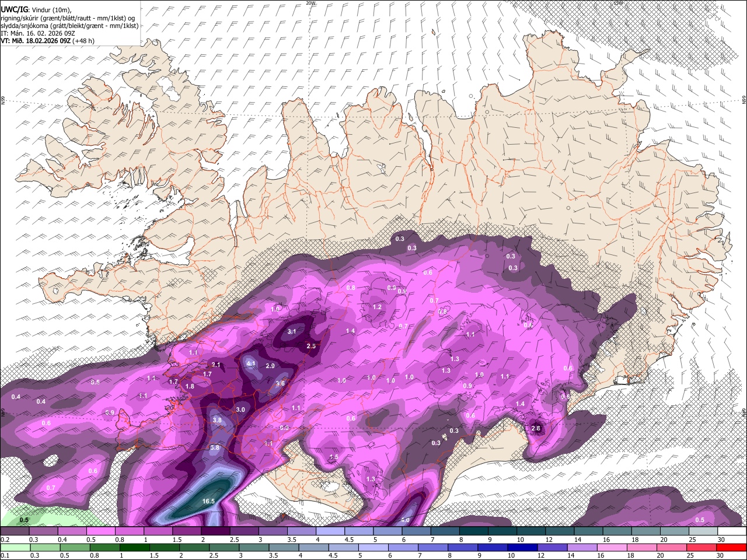The height and width of the screenshot is (560, 747).
Task: Click the 2.8 value in the southeast snow patch
Action: click(x=536, y=429)
